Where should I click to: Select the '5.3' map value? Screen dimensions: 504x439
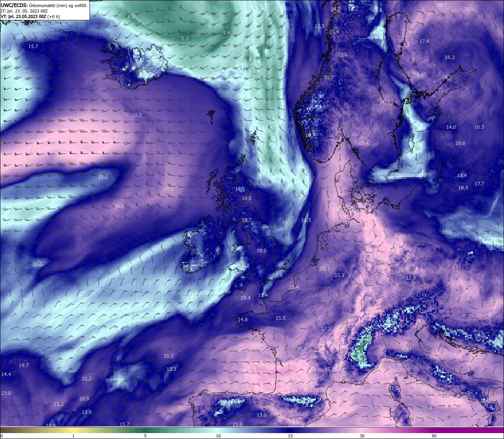coord(185,39)
